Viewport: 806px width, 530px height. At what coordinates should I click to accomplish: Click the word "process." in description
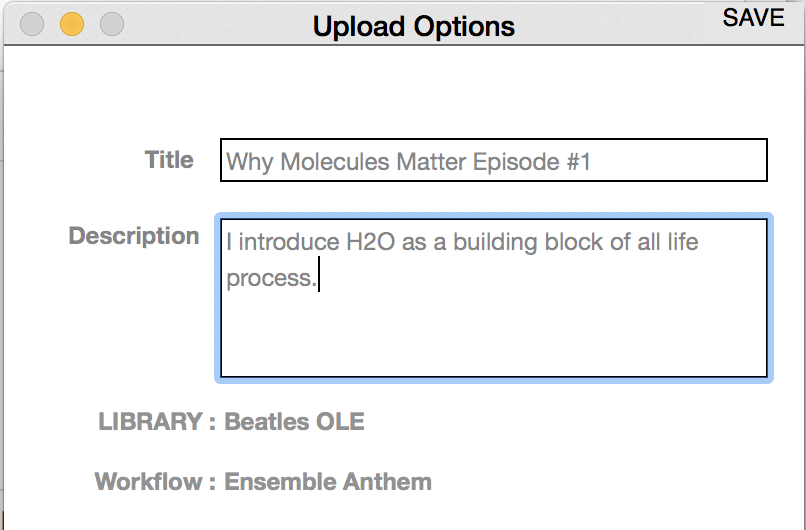pos(270,278)
